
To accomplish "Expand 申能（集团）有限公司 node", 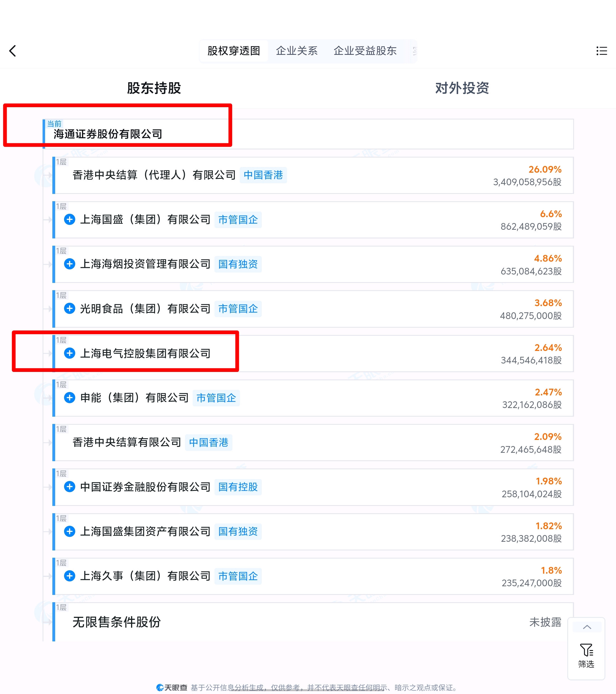I will pyautogui.click(x=70, y=398).
